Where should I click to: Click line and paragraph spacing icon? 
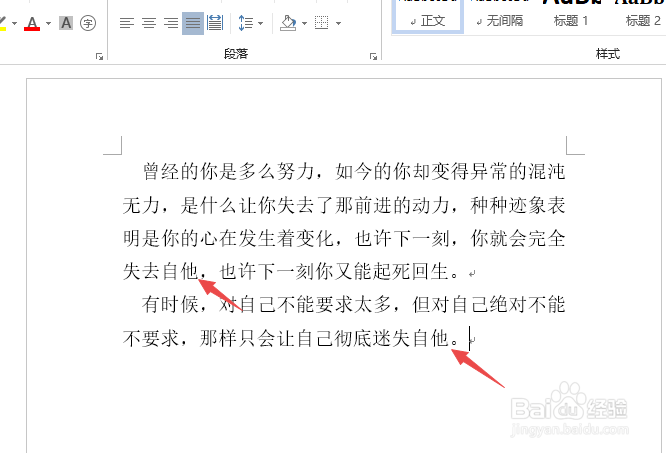(x=246, y=23)
